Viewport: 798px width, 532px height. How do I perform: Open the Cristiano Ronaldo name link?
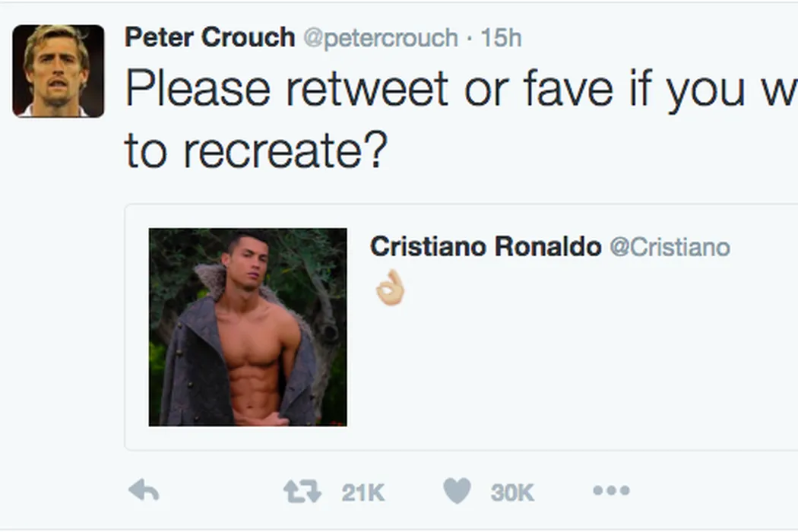[485, 246]
